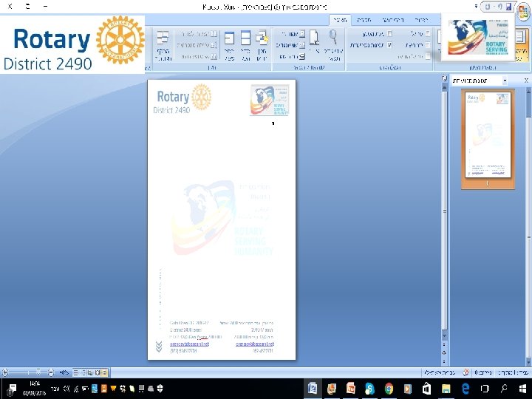Click the proofing errors status bar icon

[465, 372]
